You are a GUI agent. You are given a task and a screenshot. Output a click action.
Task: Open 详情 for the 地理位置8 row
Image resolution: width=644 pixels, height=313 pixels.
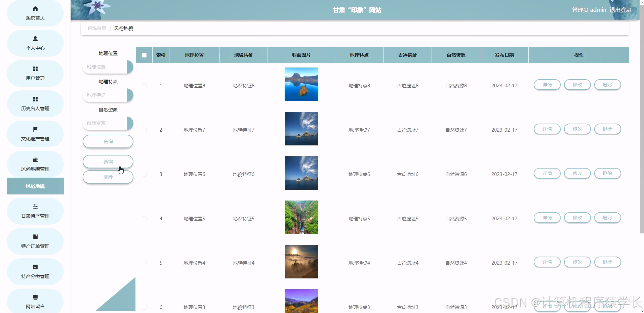[547, 85]
